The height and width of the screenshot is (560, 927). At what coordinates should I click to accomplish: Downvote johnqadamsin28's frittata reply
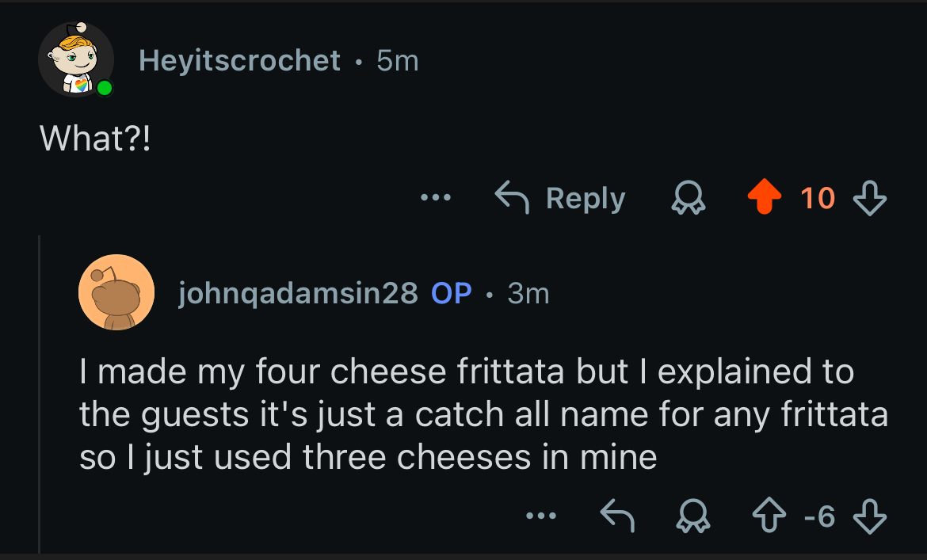click(x=869, y=517)
